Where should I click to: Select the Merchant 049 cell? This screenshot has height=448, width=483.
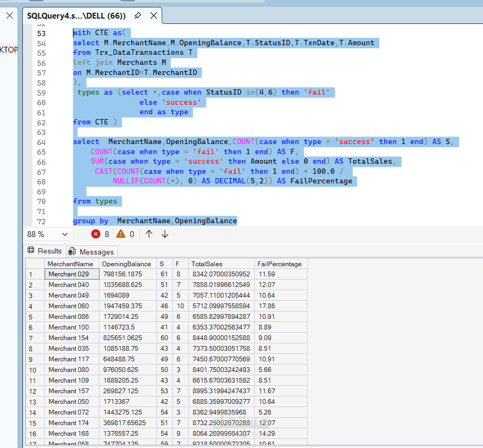pos(72,295)
